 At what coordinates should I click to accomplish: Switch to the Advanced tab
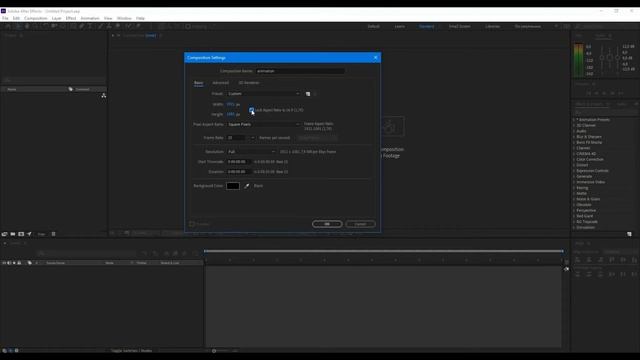(x=220, y=83)
